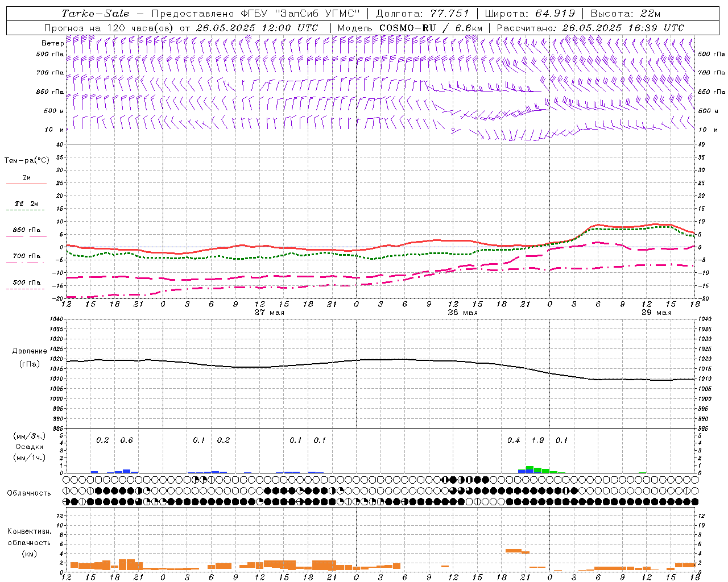Screen dimensions: 728x582
Task: Select the Высота: 22м elevation text
Action: pos(626,14)
